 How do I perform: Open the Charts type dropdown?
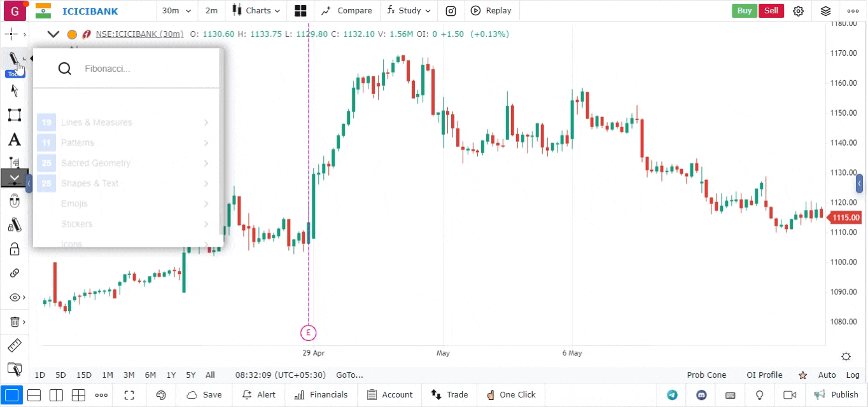[256, 11]
